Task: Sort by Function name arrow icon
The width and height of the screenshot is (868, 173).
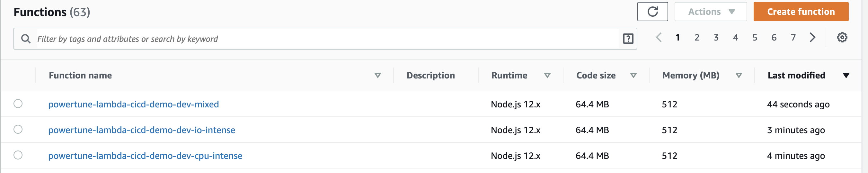Action: pyautogui.click(x=378, y=76)
